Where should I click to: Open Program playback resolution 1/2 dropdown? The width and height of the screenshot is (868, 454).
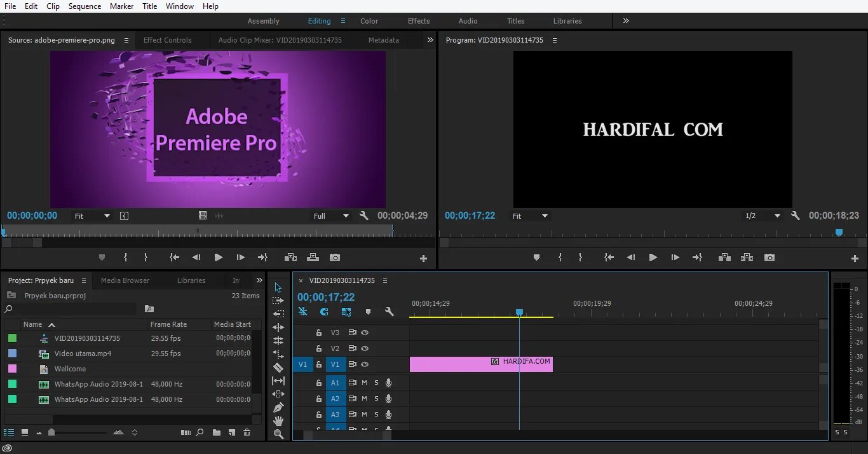[x=763, y=216]
